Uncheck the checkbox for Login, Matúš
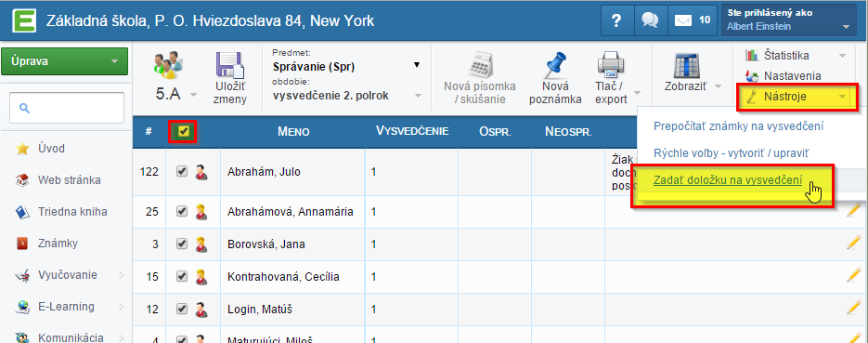 pos(182,309)
